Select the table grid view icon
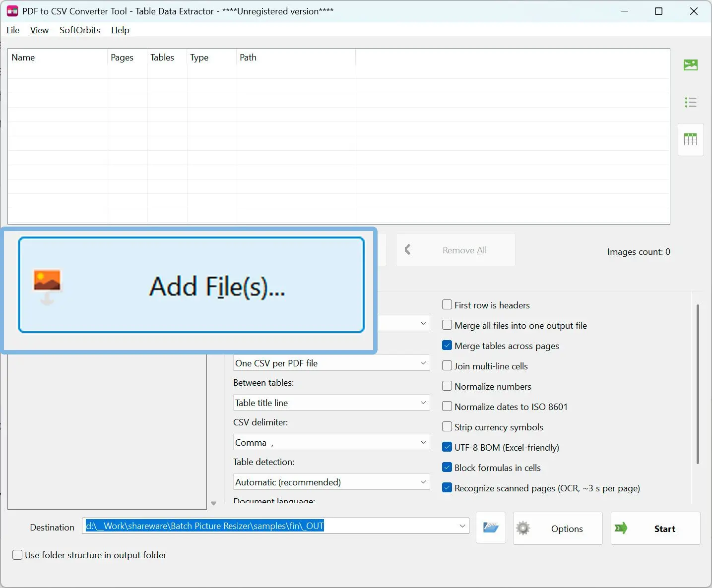Viewport: 712px width, 588px height. tap(691, 139)
